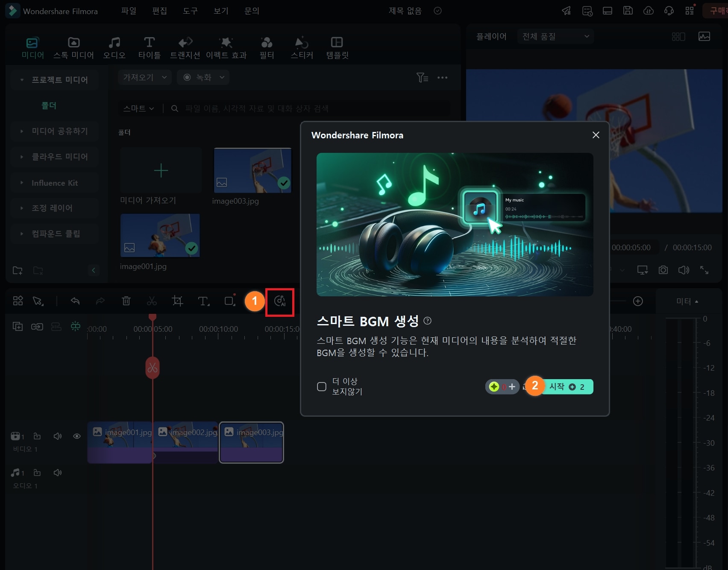728x570 pixels.
Task: Toggle visibility eye of 비디오 1 track
Action: click(x=77, y=436)
